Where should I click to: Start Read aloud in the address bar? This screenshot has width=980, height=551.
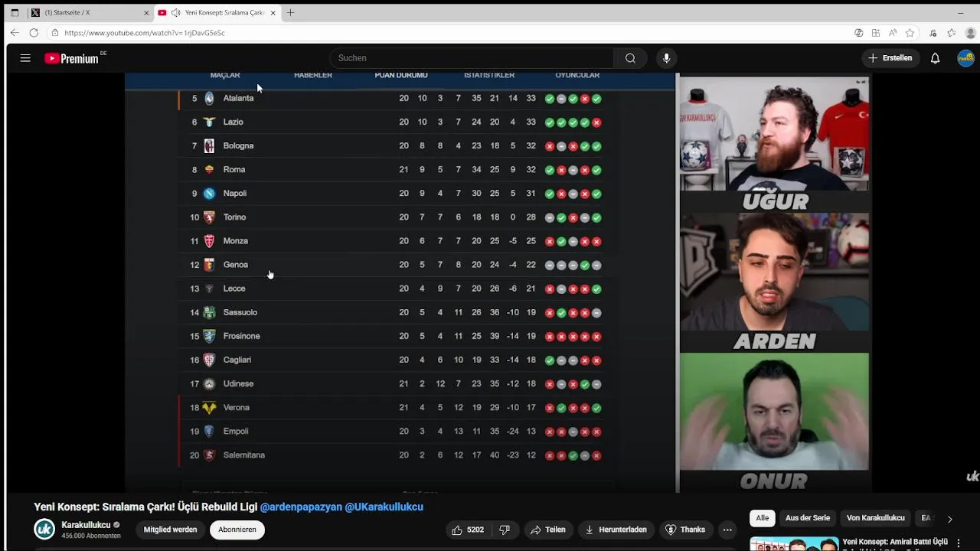892,33
